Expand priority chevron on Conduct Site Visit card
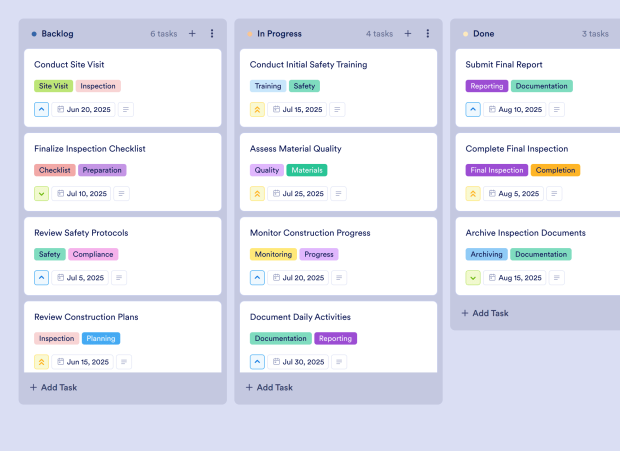The image size is (620, 451). click(x=41, y=109)
